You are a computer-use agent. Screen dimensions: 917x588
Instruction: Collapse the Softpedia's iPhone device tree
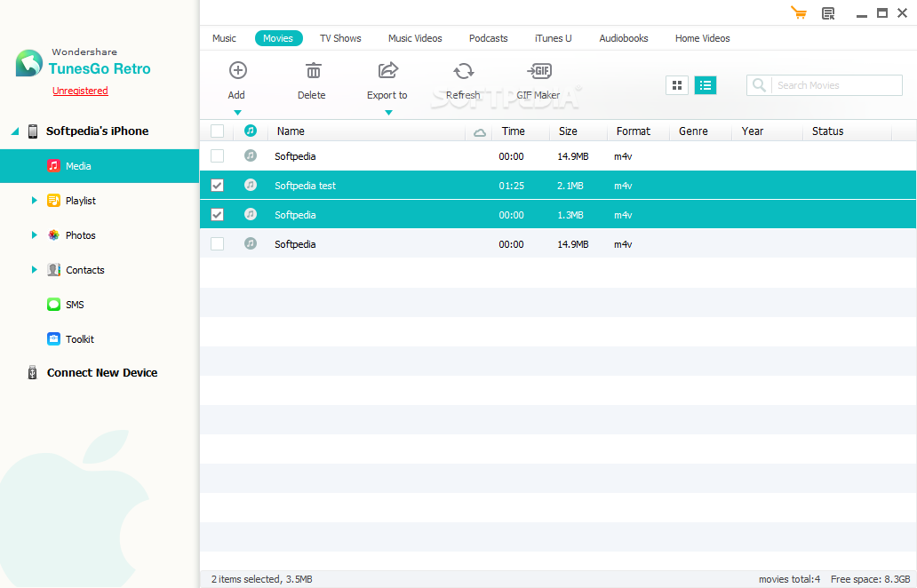click(x=15, y=131)
